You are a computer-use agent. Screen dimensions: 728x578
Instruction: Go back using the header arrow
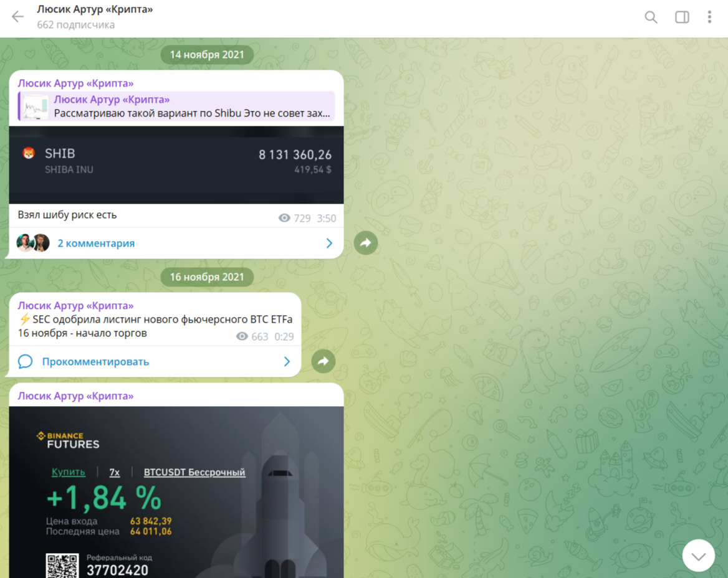tap(17, 17)
